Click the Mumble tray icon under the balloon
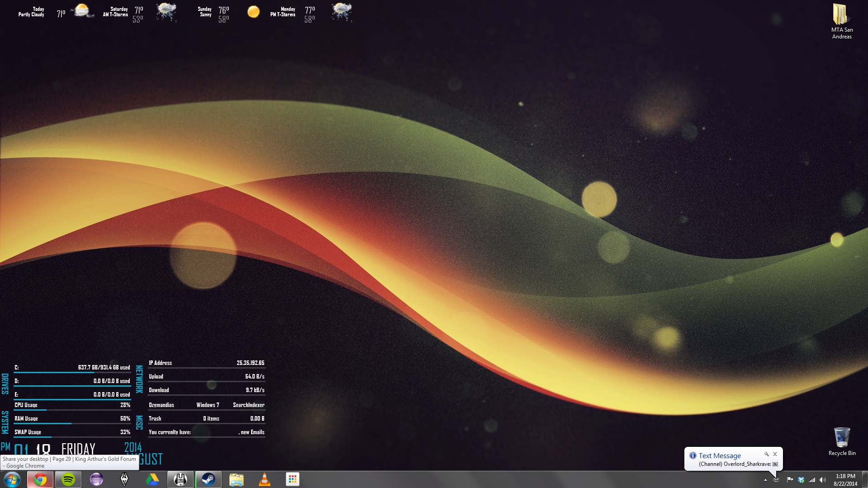Screen dimensions: 868x488 (x=777, y=480)
